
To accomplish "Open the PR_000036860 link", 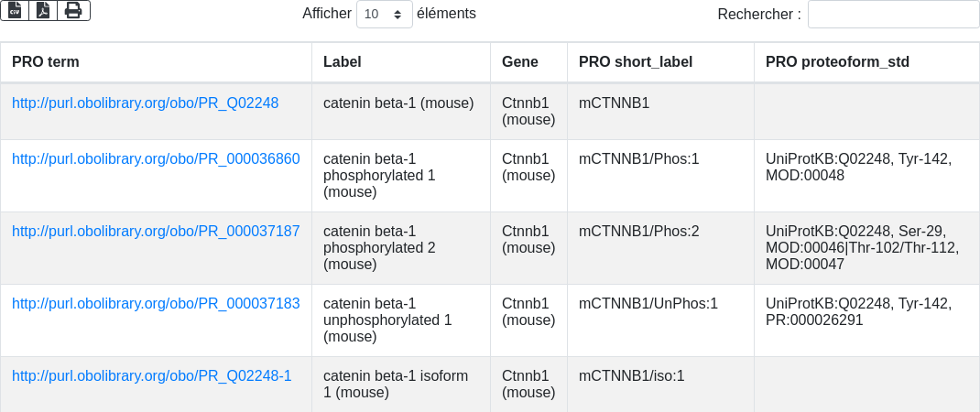I will [x=156, y=159].
